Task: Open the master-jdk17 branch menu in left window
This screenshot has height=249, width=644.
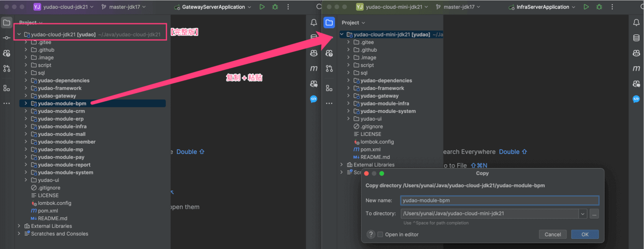Action: (x=124, y=7)
